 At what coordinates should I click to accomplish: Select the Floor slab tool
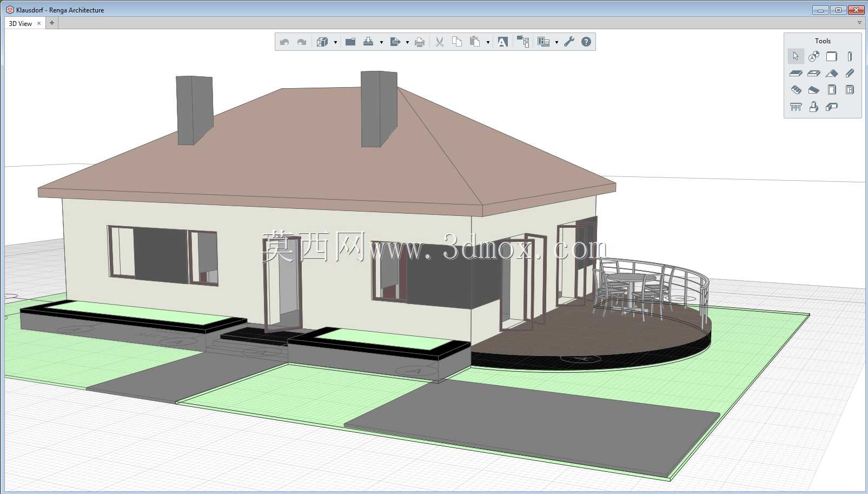click(796, 73)
